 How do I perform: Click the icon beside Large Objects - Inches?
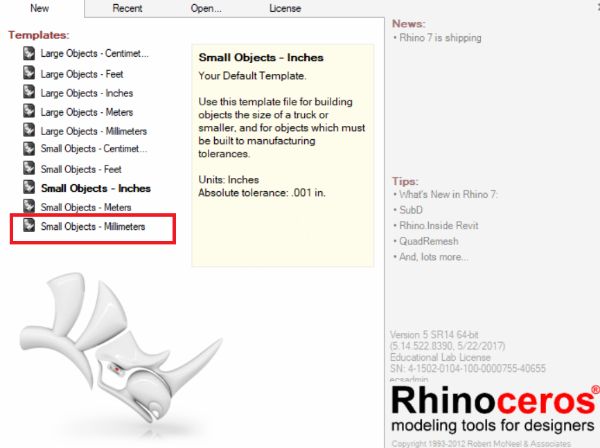point(29,92)
